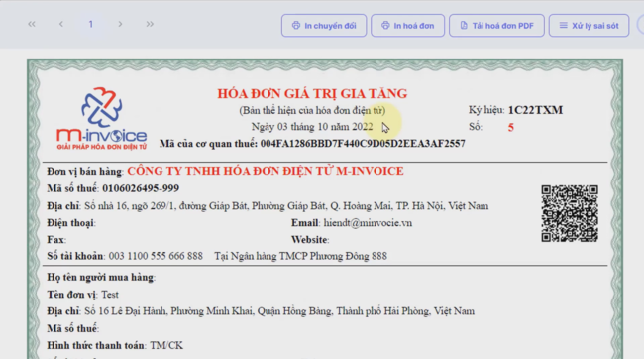Select the Họ tên người mua hàng label

point(101,278)
